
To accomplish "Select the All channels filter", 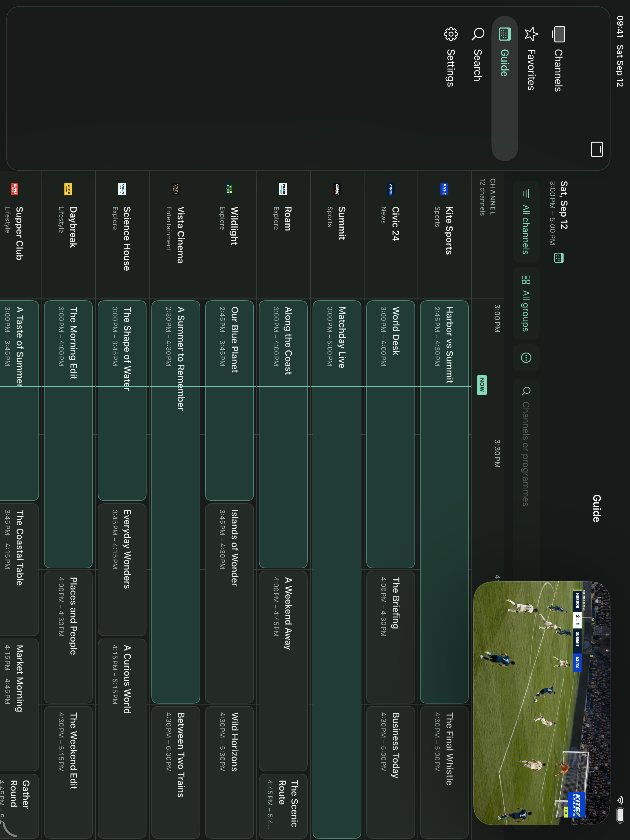I will coord(526,222).
